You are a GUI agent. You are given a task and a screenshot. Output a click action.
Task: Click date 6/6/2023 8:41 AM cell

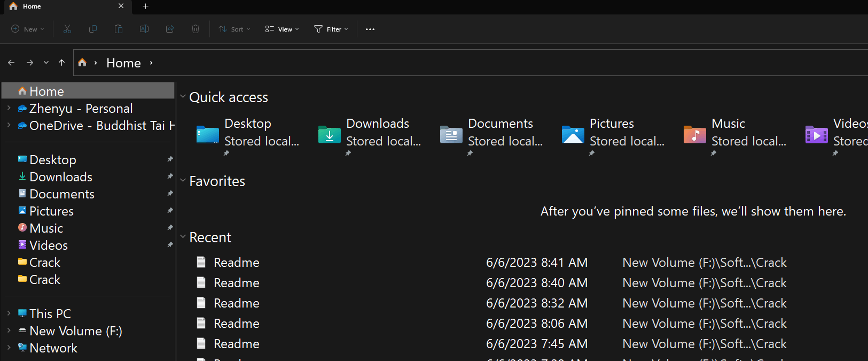click(537, 262)
